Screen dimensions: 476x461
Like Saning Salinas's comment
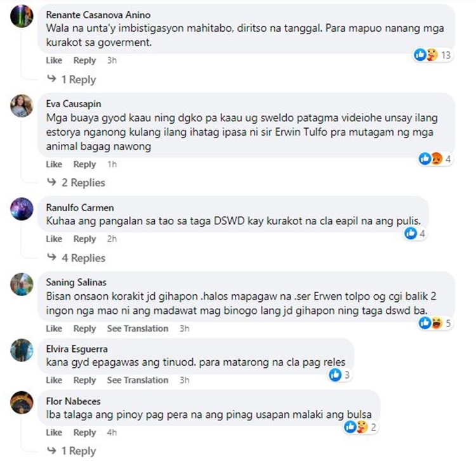coord(54,328)
